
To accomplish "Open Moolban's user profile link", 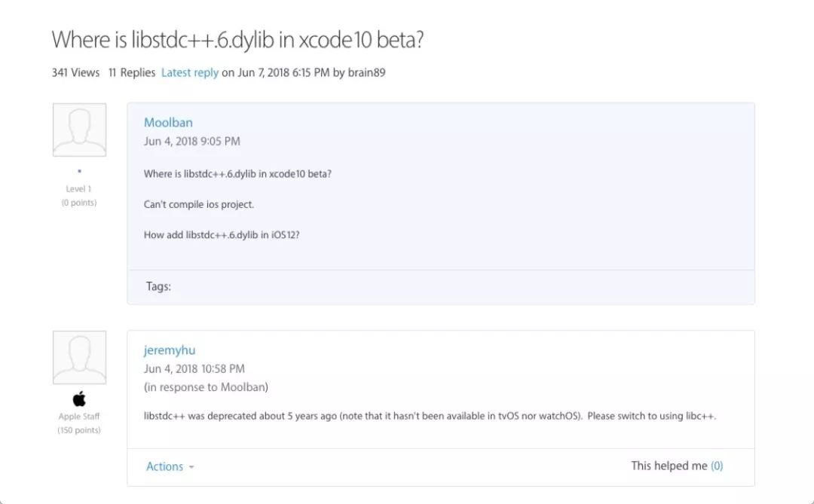I will click(x=168, y=123).
